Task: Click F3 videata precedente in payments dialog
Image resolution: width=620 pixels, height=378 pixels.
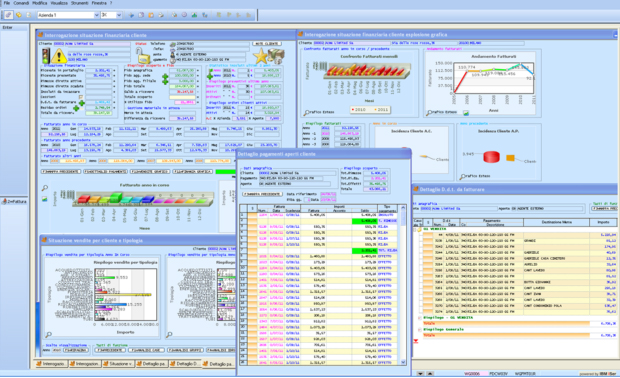Action: point(262,194)
